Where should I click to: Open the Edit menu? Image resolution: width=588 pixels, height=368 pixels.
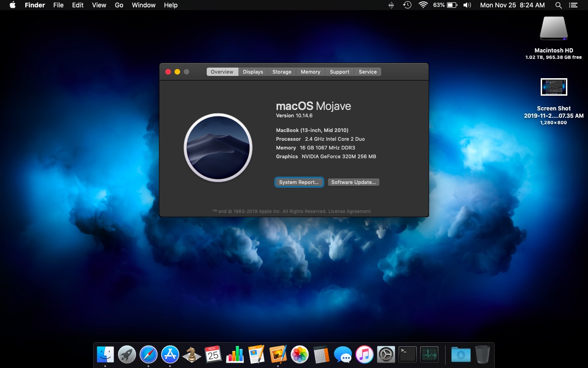tap(78, 5)
